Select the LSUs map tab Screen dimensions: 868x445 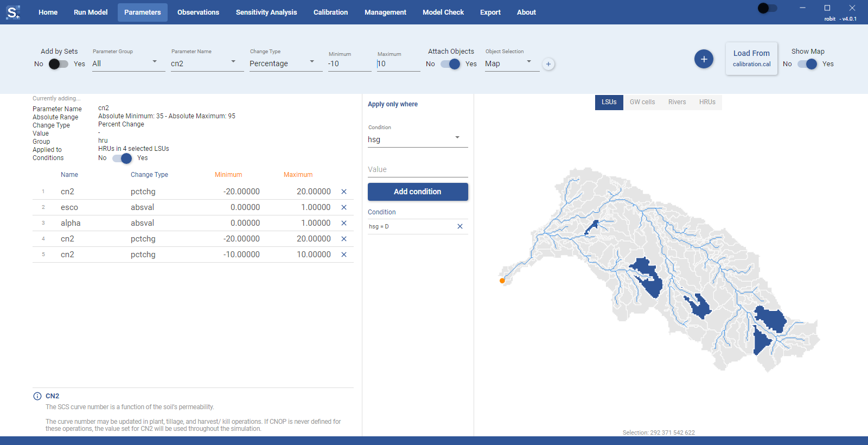point(609,102)
